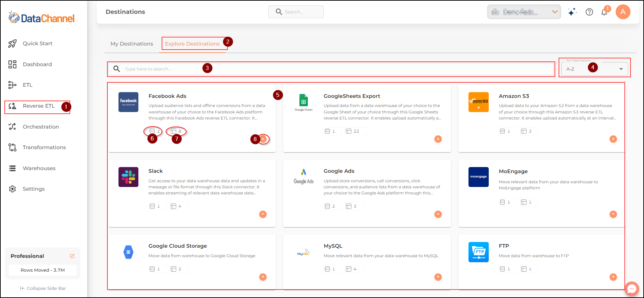Open the account selector dropdown in header
The image size is (644, 298).
pyautogui.click(x=524, y=12)
